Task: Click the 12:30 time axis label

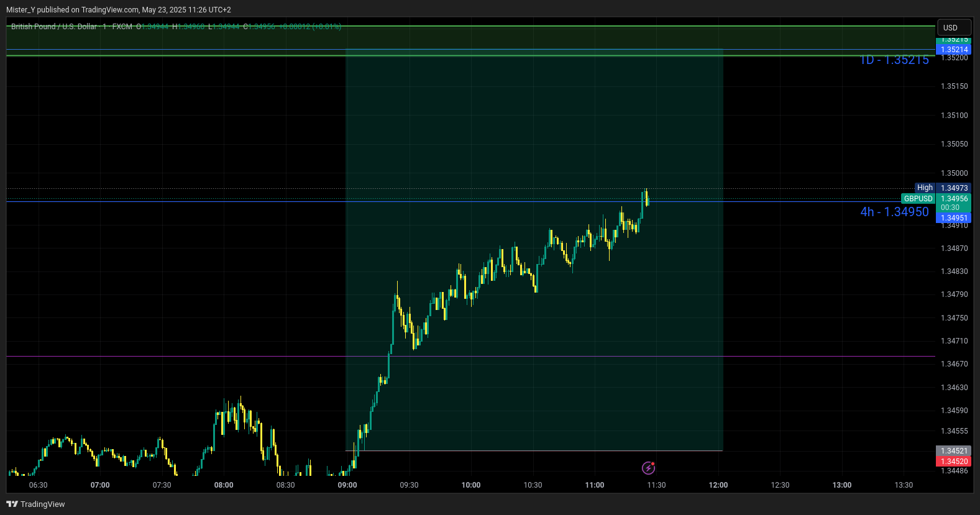Action: [x=780, y=485]
